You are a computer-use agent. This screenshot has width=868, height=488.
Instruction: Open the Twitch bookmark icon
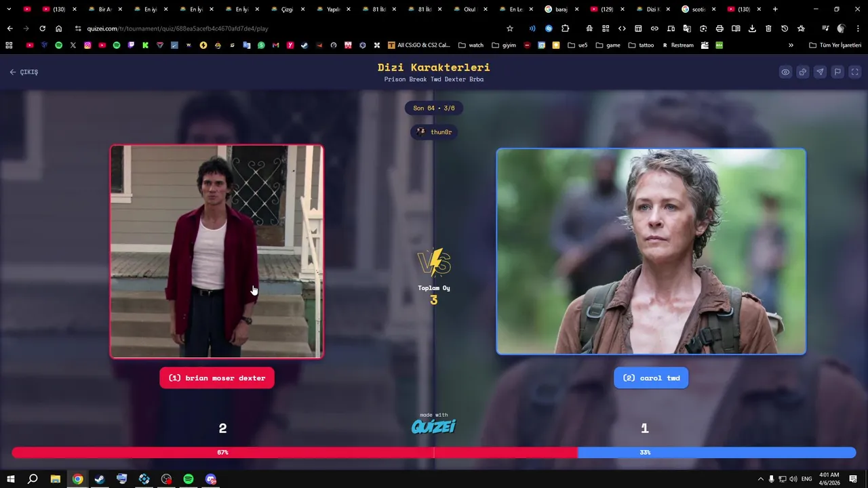131,45
